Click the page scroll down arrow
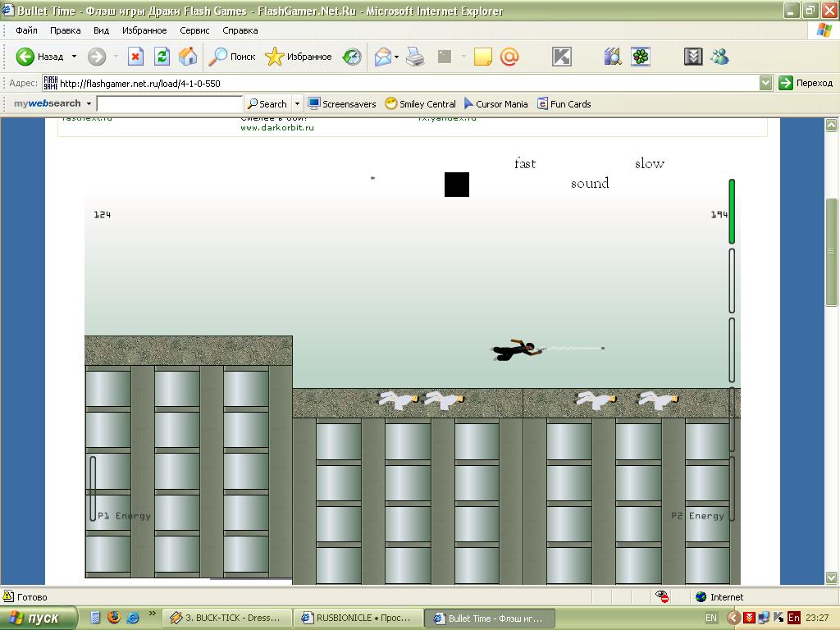Screen dimensions: 840x630 831,577
